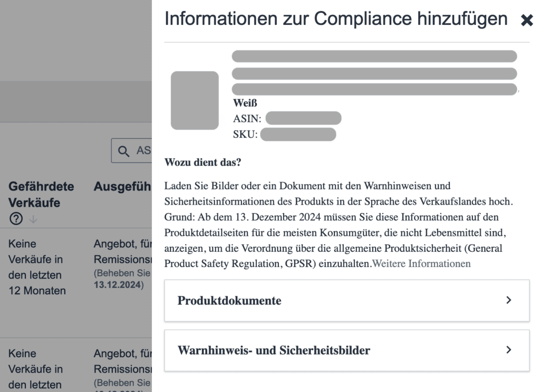Click the blurred ASIN value
Viewport: 540px width, 392px height.
pos(303,118)
